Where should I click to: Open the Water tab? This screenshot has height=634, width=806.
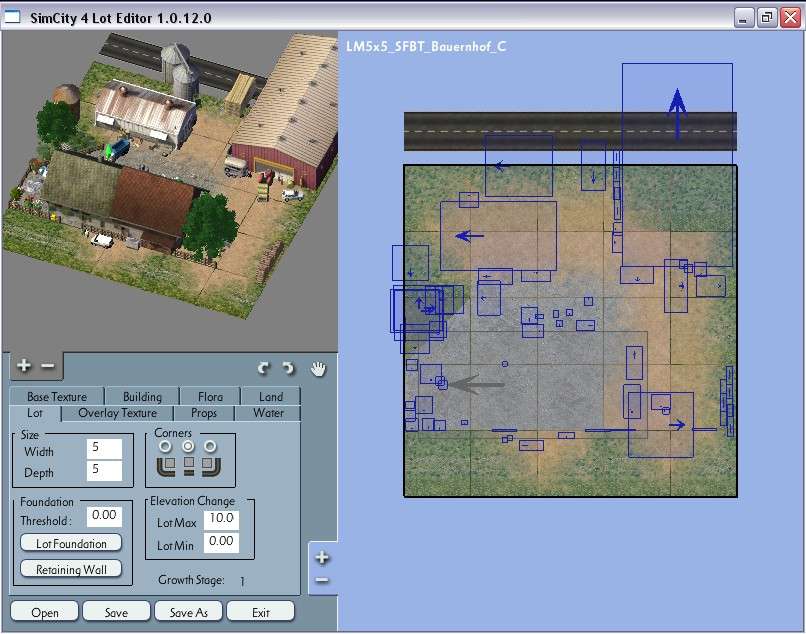pos(268,413)
